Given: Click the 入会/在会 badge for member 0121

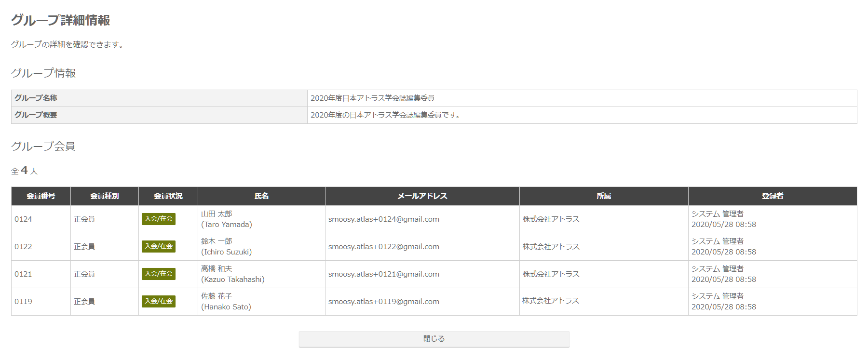Looking at the screenshot, I should click(x=159, y=274).
